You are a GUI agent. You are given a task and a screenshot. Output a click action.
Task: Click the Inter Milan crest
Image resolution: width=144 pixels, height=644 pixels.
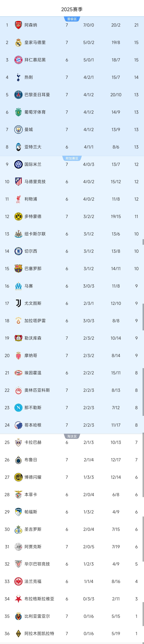pyautogui.click(x=18, y=164)
